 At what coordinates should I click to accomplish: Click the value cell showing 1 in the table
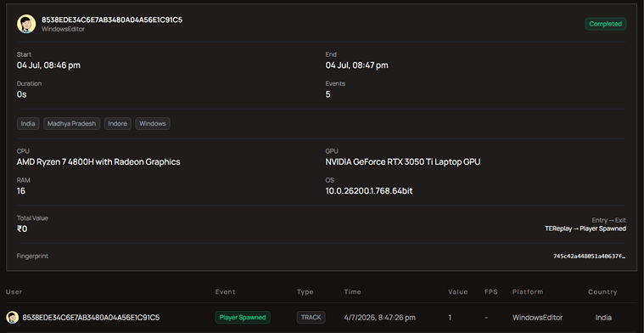tap(451, 318)
